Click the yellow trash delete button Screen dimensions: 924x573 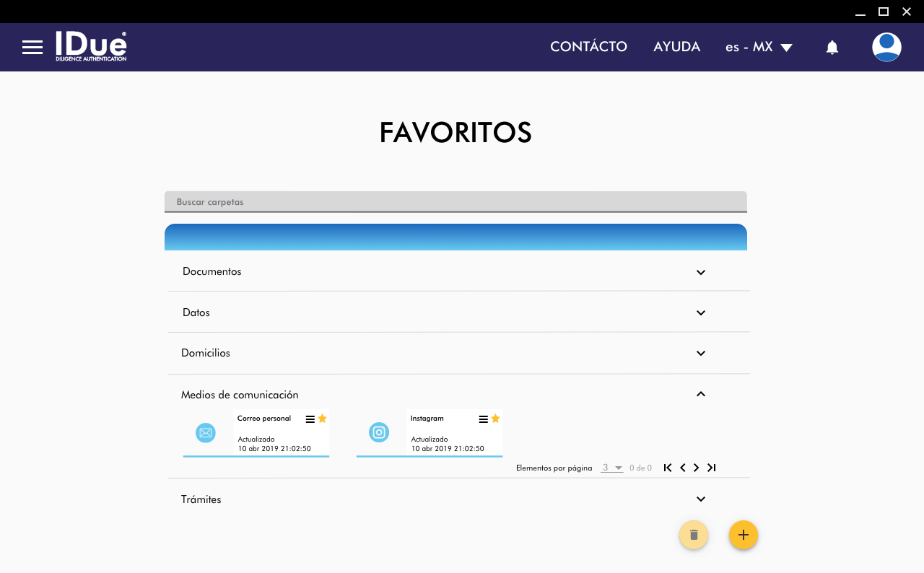tap(694, 535)
